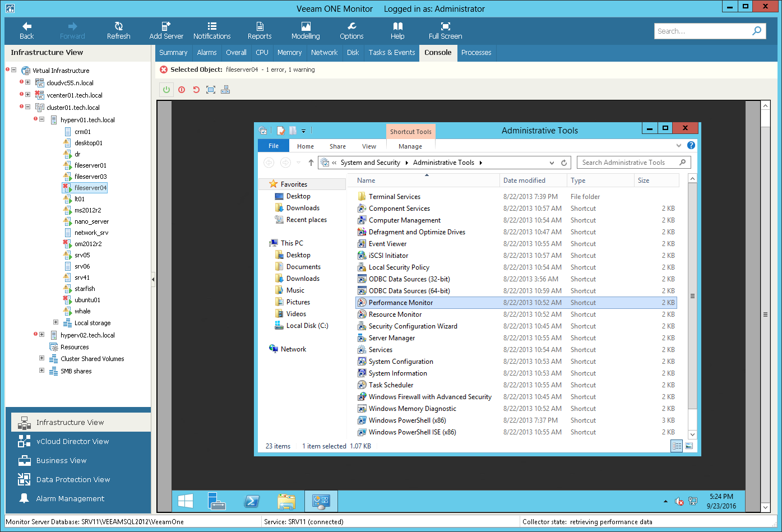
Task: Click Local Disk (C:) in navigation
Action: tap(307, 326)
